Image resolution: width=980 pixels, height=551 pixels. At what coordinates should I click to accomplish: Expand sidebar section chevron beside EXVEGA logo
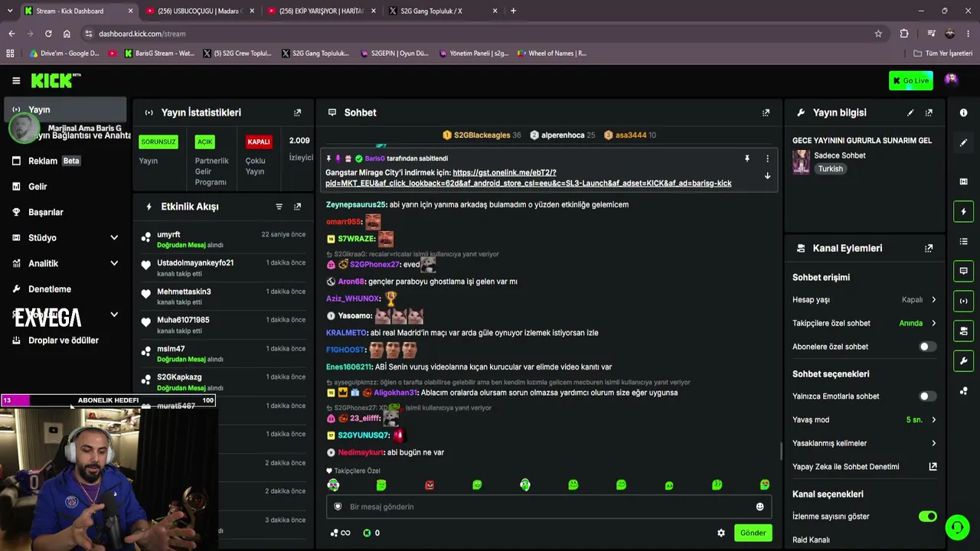coord(114,315)
